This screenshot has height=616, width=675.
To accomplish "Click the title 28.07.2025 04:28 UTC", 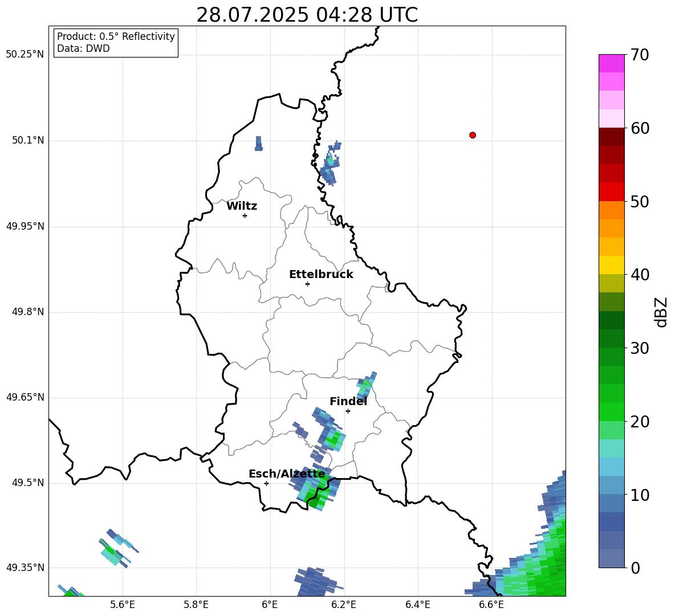I will (x=307, y=15).
